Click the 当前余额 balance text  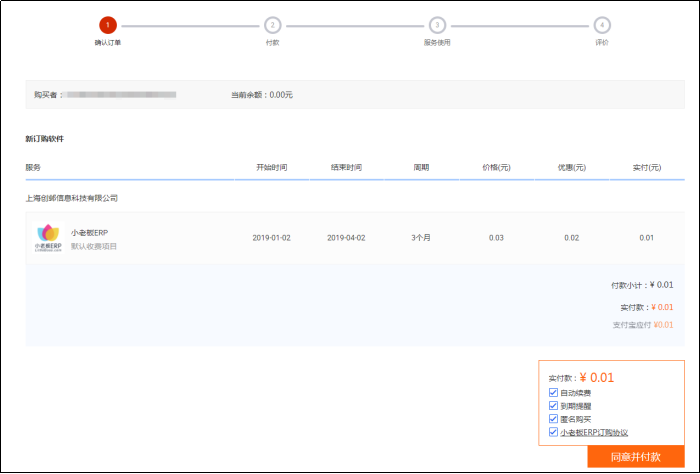point(261,95)
